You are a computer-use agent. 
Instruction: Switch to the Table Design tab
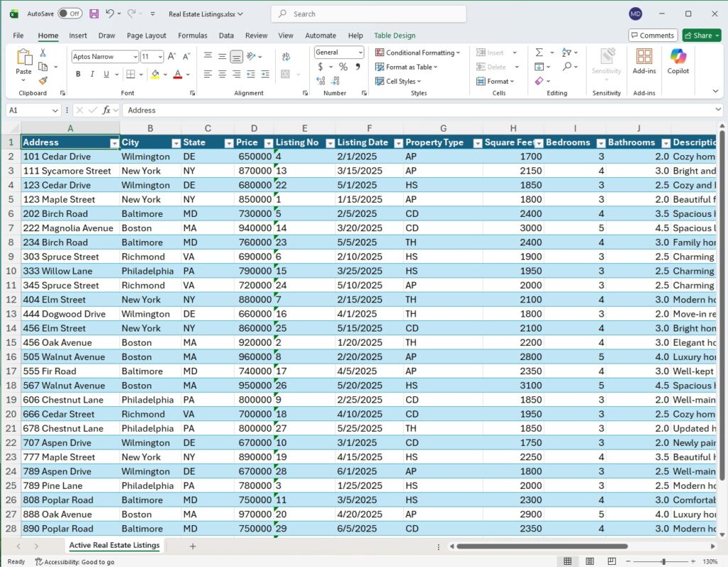395,36
